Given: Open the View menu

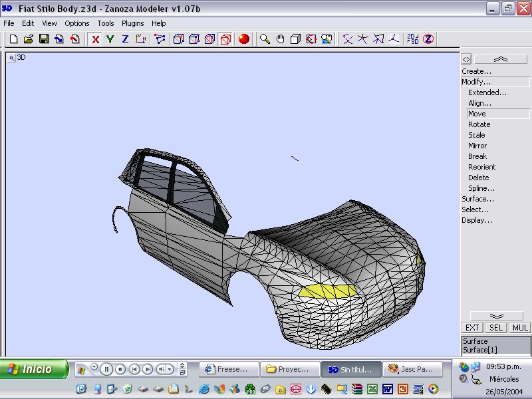Looking at the screenshot, I should 49,23.
